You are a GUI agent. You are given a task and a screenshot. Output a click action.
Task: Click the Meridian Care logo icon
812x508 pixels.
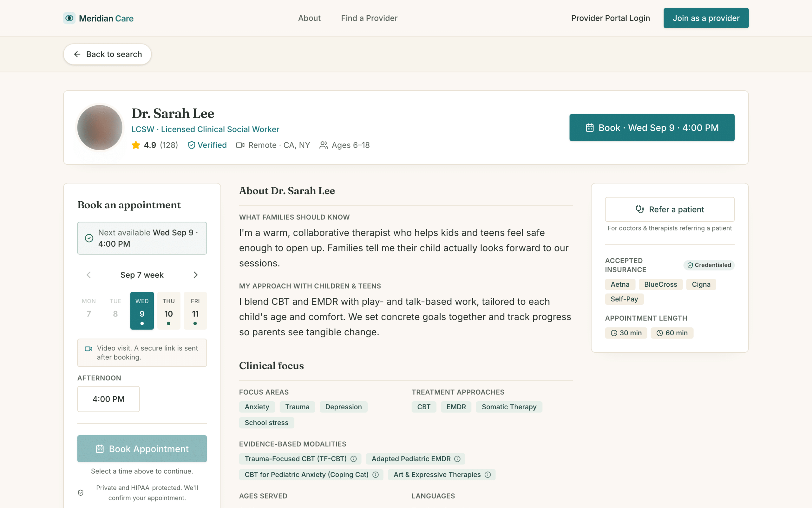69,18
